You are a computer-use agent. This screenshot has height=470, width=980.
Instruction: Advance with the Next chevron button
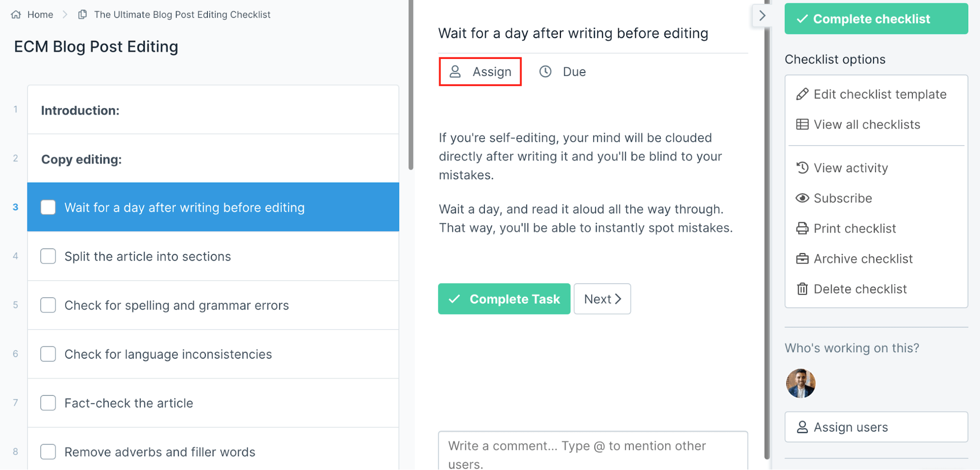pos(602,299)
